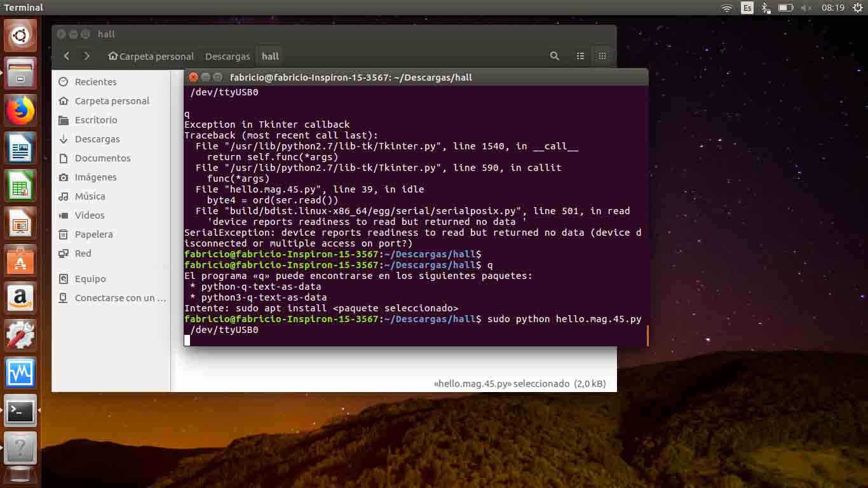Open System Settings gear and wrench icon
Screen dimensions: 868x488
tap(20, 335)
